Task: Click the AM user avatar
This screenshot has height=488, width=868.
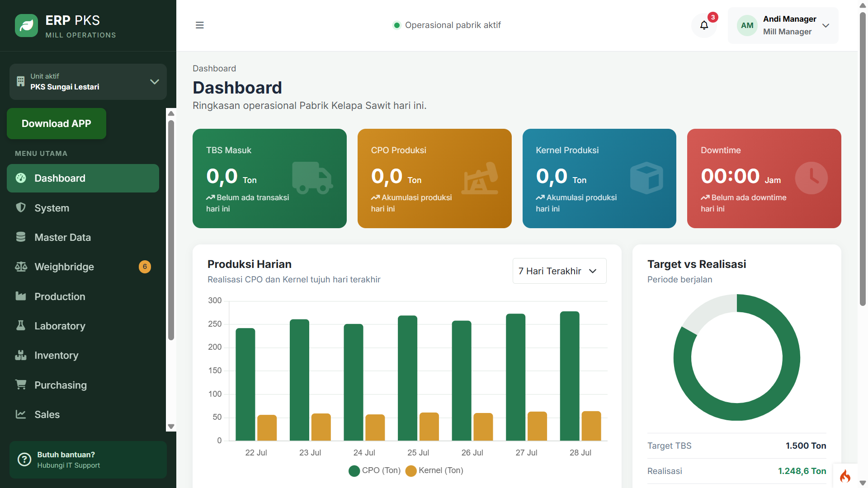Action: pyautogui.click(x=747, y=25)
